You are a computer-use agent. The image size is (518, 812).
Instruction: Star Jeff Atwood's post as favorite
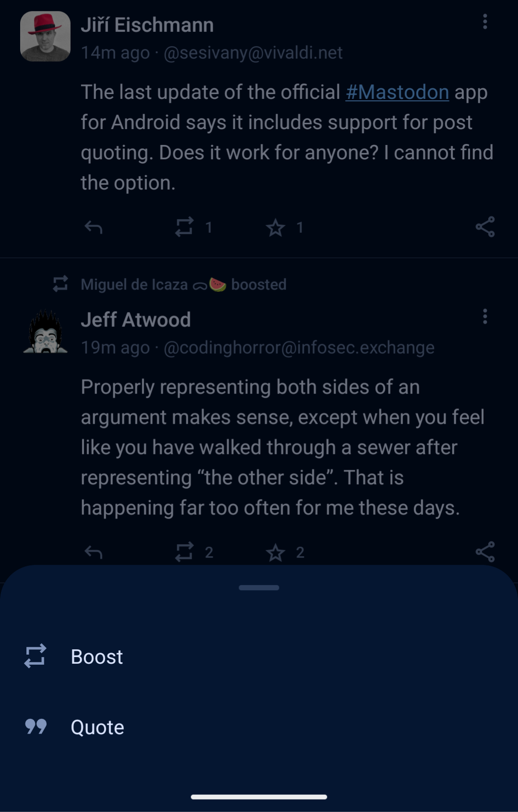[x=276, y=552]
